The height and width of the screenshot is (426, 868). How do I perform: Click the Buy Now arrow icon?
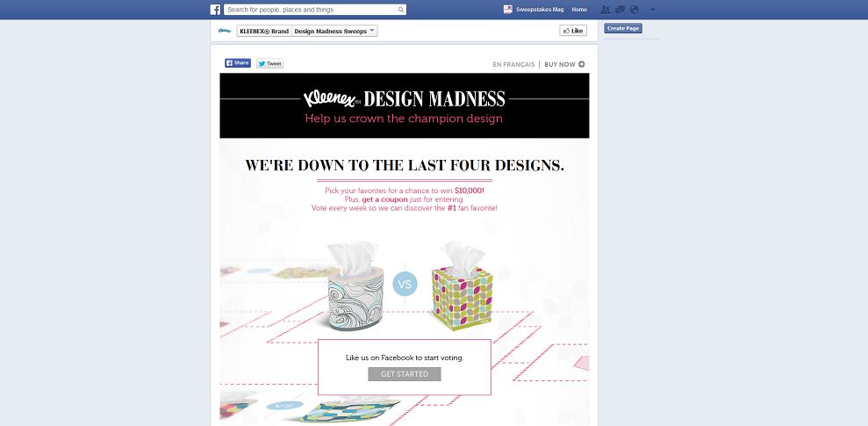581,64
